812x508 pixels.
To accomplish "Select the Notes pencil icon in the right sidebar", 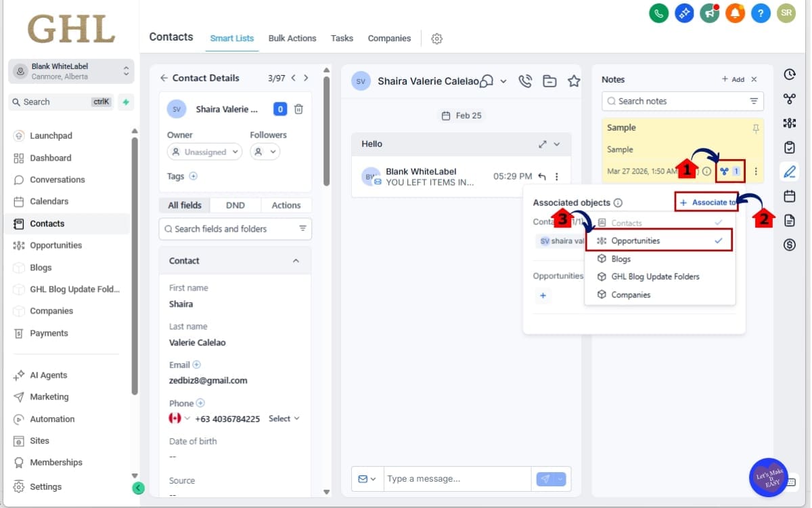I will (x=789, y=171).
